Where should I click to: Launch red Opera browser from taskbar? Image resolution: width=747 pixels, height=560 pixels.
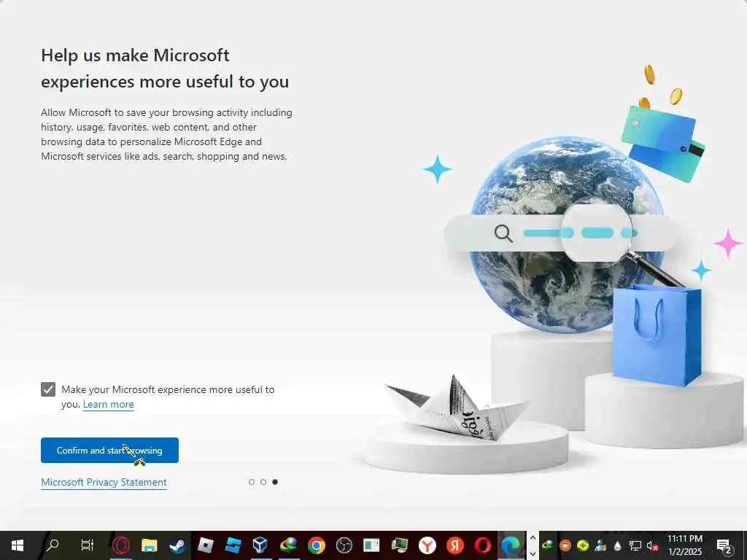(x=483, y=545)
